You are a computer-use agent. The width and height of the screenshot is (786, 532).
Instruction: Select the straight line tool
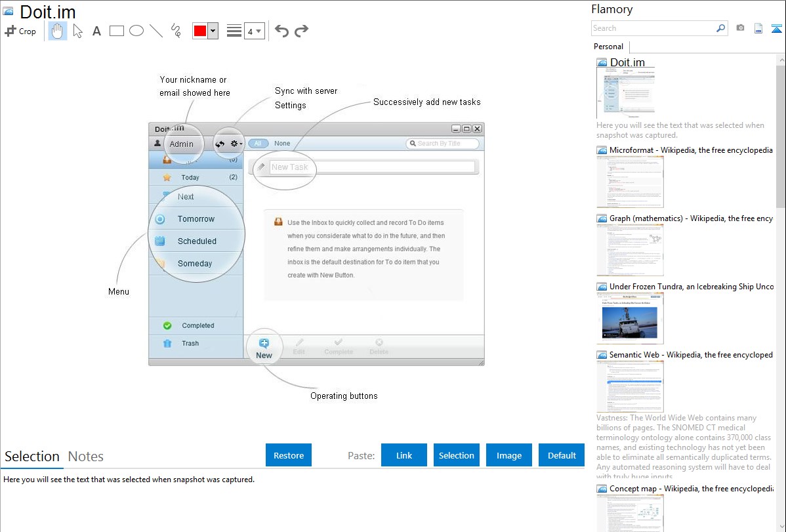(x=156, y=31)
